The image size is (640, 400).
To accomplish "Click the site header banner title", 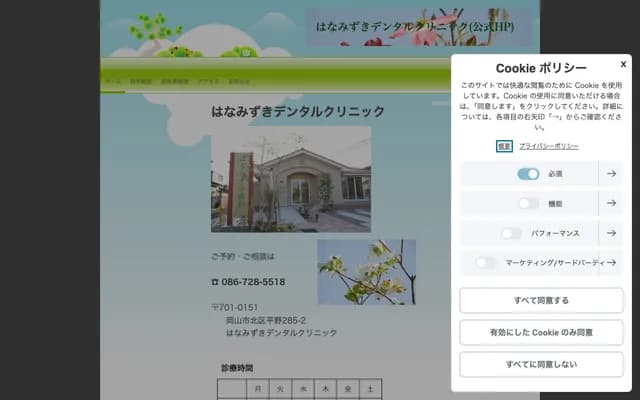I will point(415,27).
